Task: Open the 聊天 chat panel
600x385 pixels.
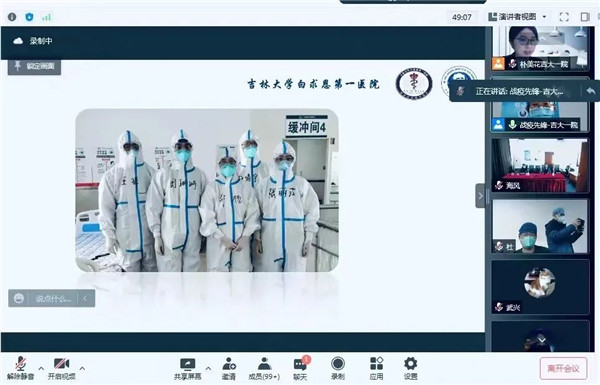Action: pos(300,369)
